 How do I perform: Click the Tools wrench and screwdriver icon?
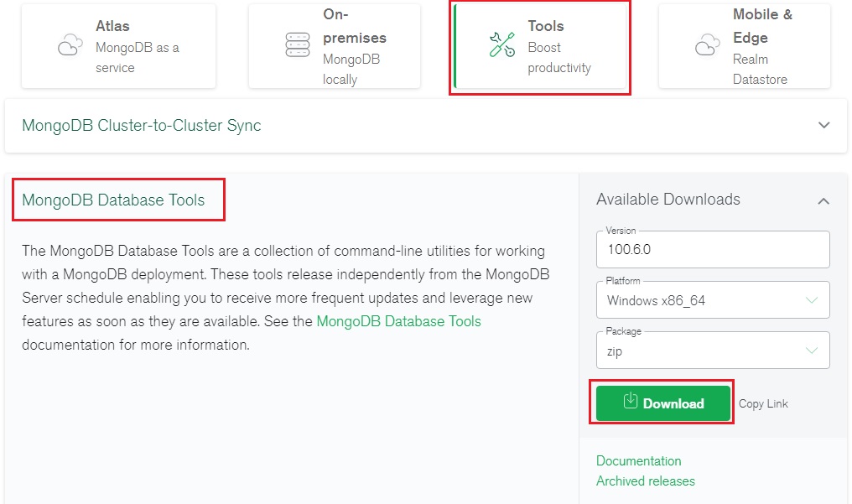pos(502,44)
